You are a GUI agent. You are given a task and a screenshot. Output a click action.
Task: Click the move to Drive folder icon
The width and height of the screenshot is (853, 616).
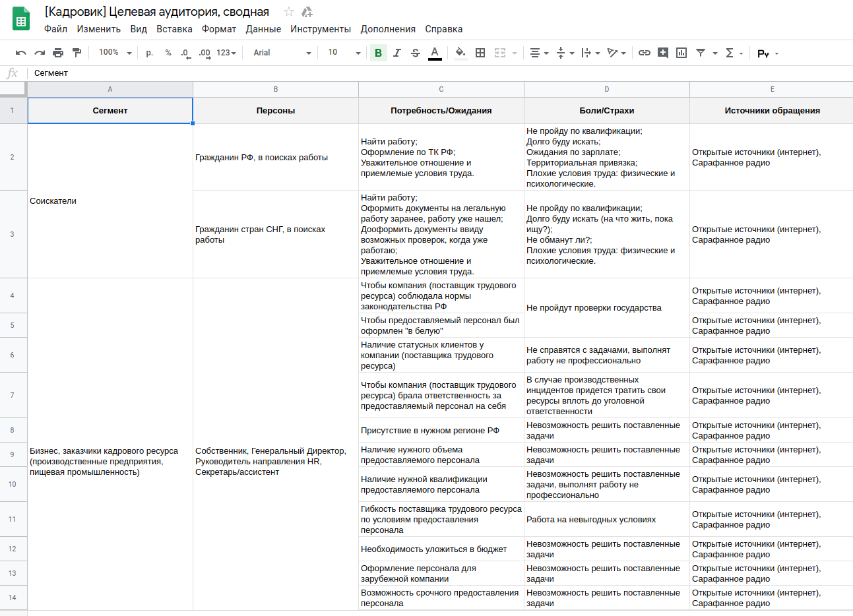coord(307,12)
